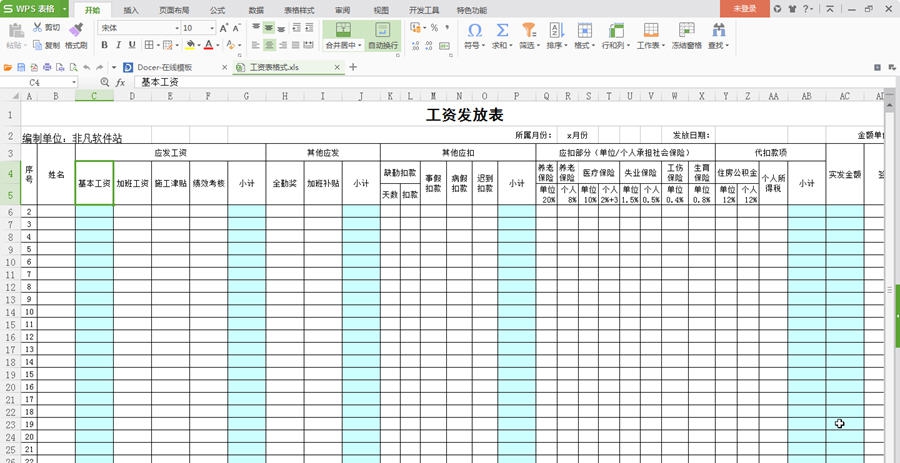This screenshot has width=900, height=463.
Task: Click Freeze Panes (冻结窗格) icon
Action: [686, 30]
